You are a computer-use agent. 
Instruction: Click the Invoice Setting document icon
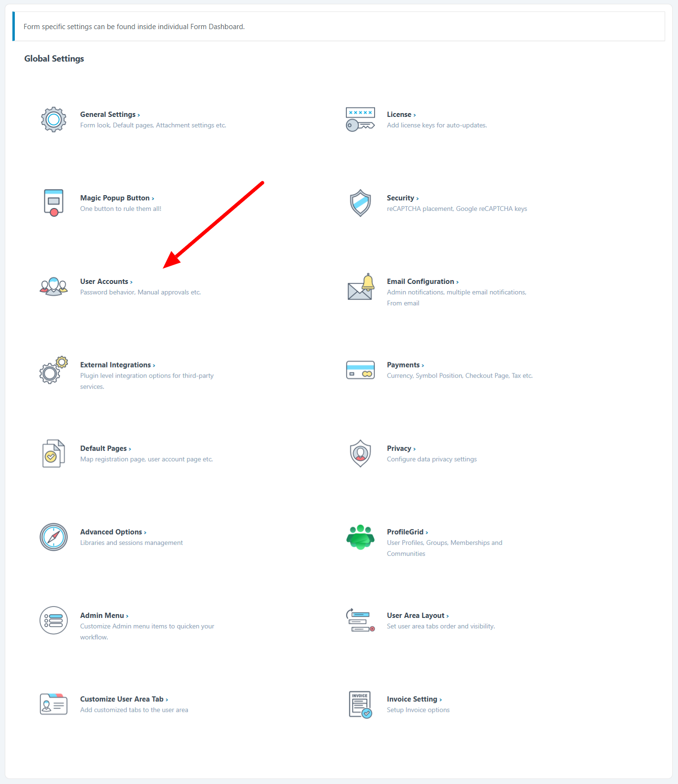point(360,704)
